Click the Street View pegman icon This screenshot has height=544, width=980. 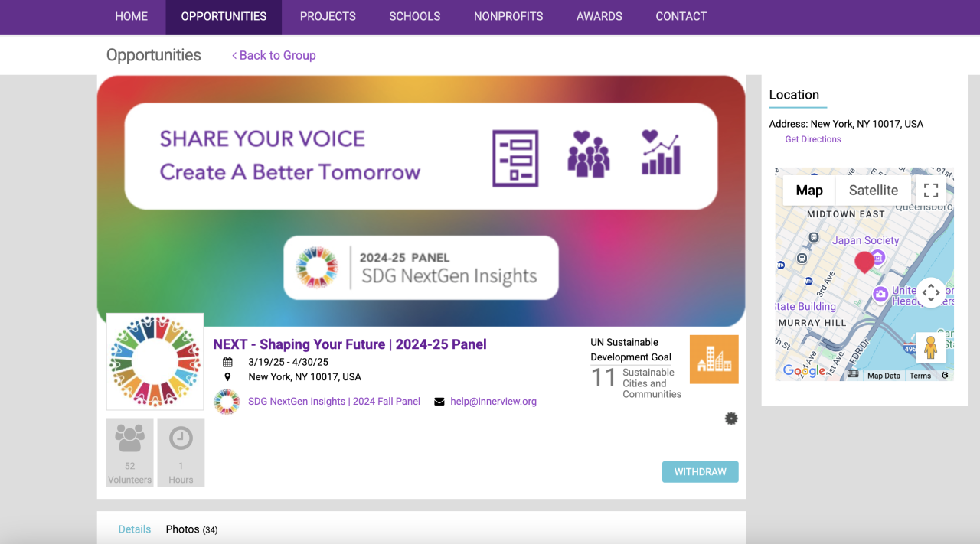coord(931,347)
